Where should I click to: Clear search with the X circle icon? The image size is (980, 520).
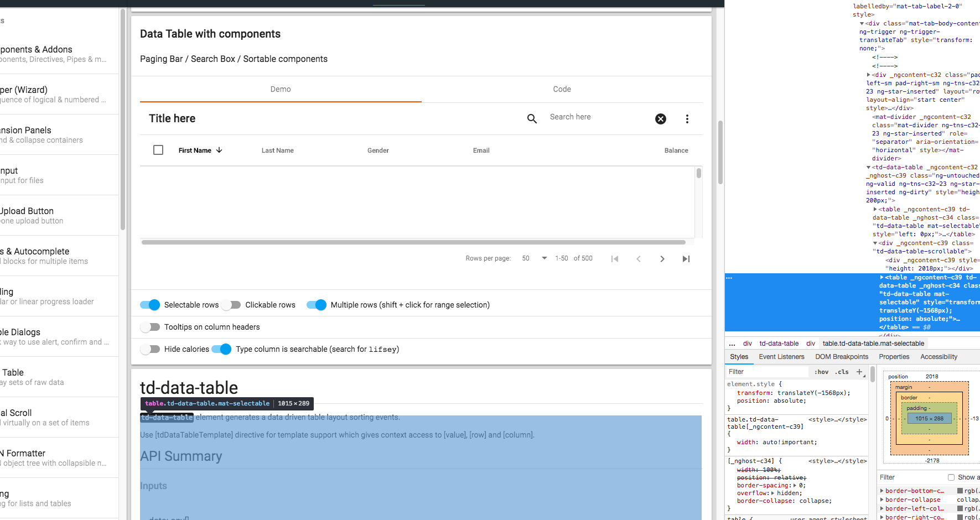point(661,119)
